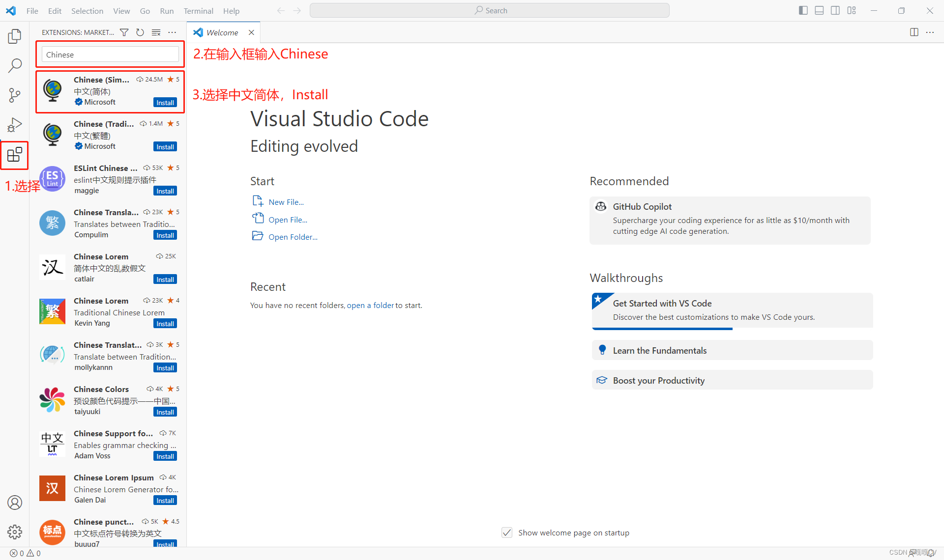Open Run and Debug view icon

[15, 125]
